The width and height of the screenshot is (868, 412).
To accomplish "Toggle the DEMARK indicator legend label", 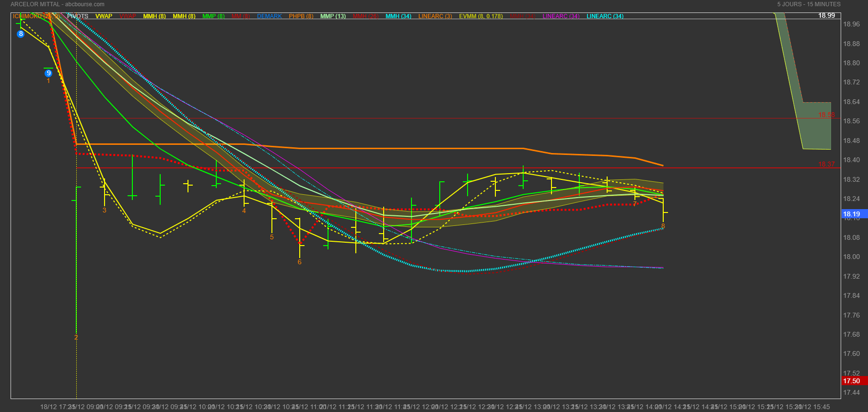I will 270,16.
